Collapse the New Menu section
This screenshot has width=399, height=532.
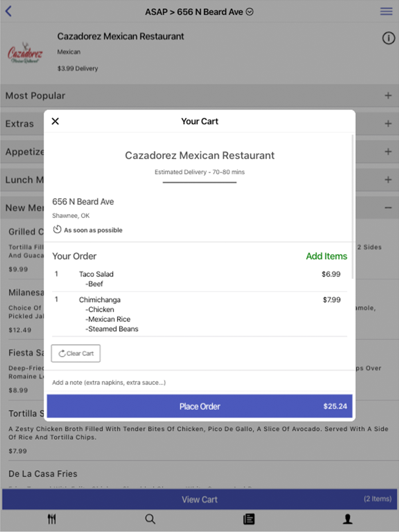pos(388,208)
